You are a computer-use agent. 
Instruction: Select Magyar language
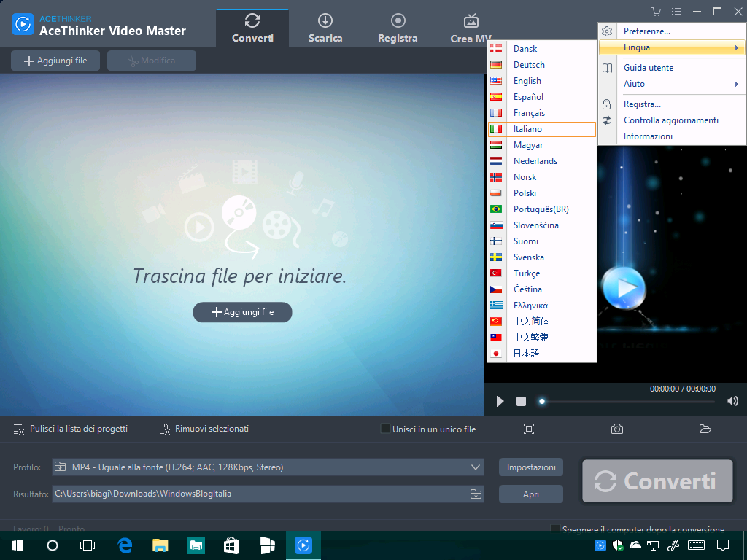point(542,145)
